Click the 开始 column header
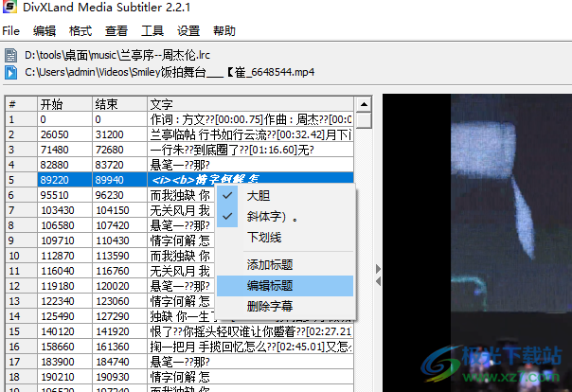Screen dimensions: 572x392 coord(64,104)
